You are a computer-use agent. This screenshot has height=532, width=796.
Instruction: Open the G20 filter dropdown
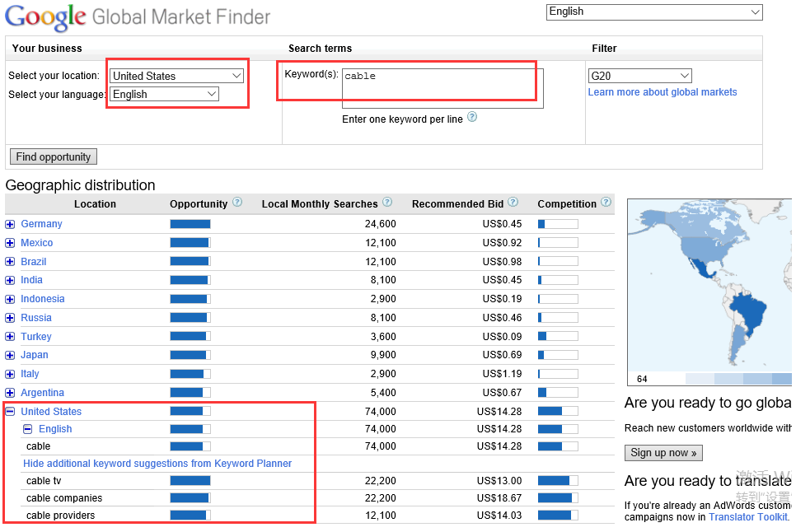click(x=639, y=76)
